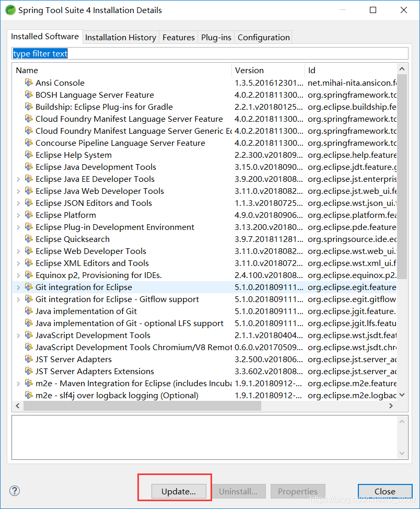Click the JST Server Adapters icon
This screenshot has width=420, height=509.
click(x=29, y=359)
